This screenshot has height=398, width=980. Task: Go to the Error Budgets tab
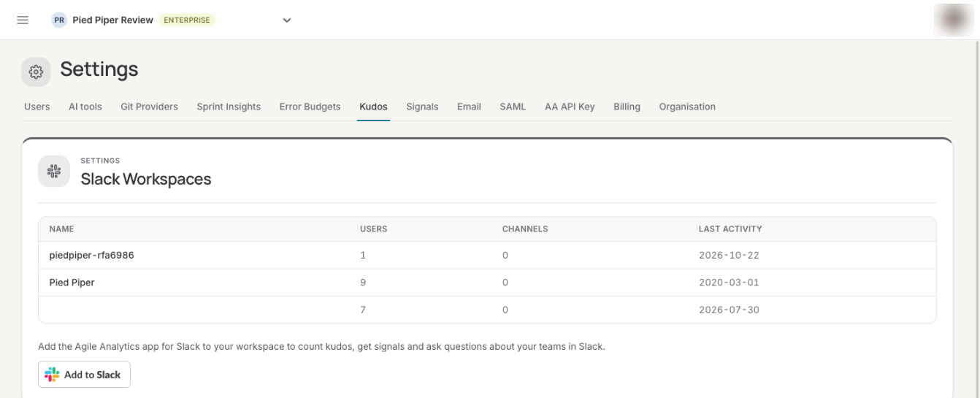pyautogui.click(x=310, y=107)
